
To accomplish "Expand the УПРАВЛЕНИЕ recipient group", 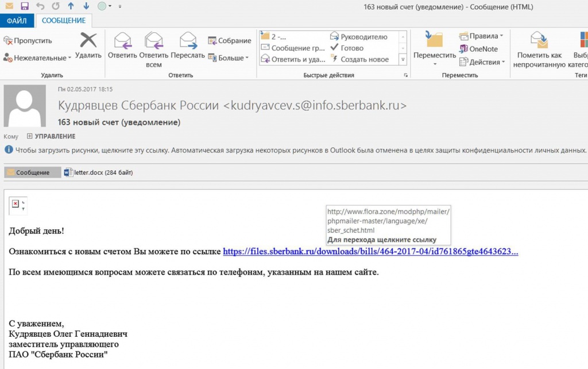I will pyautogui.click(x=30, y=136).
